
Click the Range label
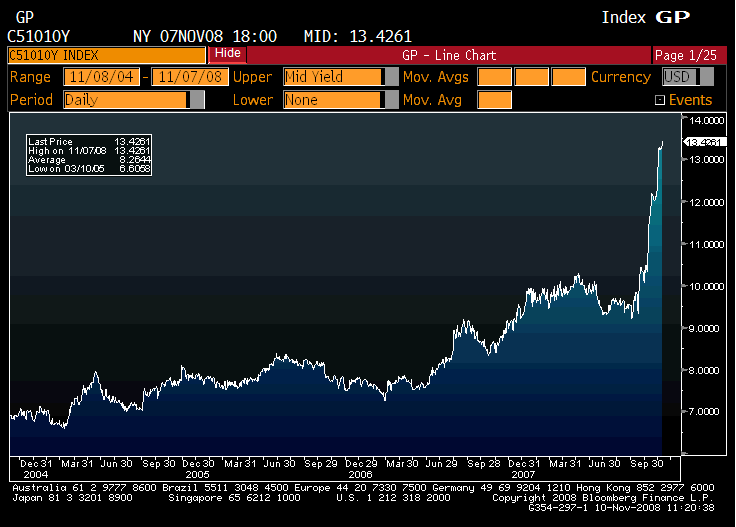pos(30,77)
